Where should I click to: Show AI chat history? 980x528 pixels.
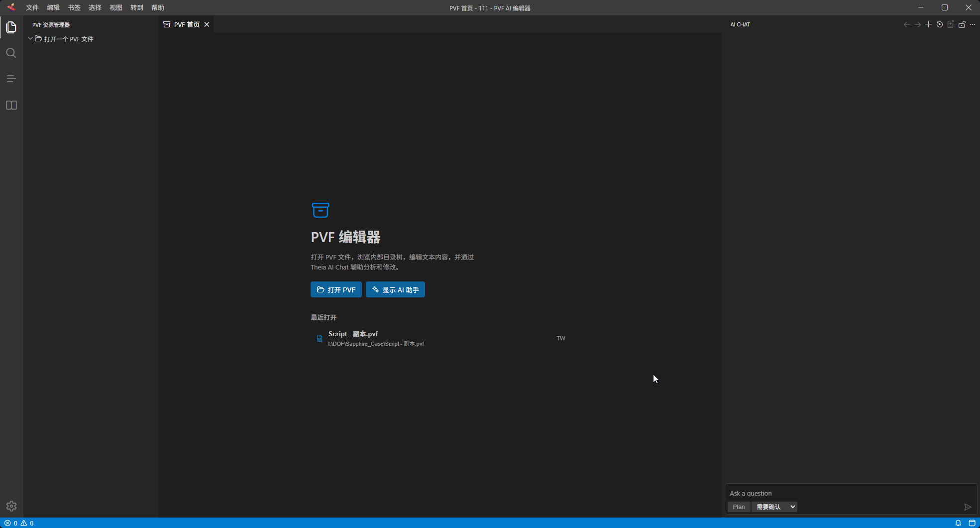940,24
